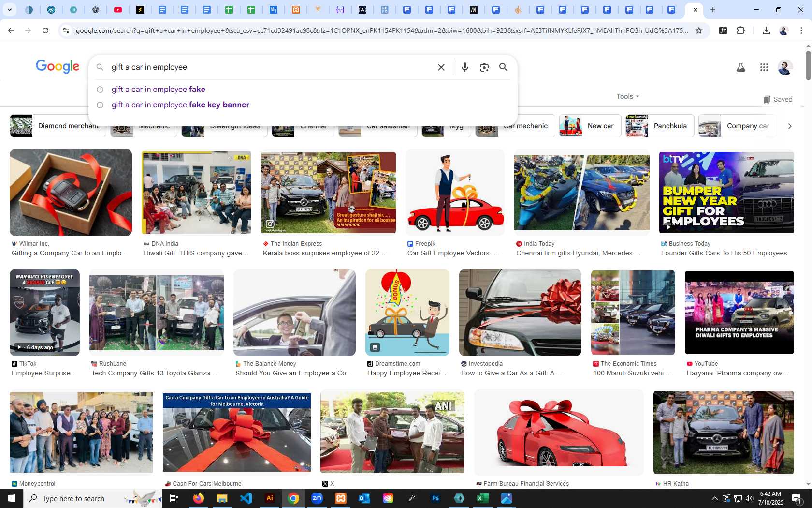Click 'Kerala boss surprises employee' title
Screen dimensions: 812x508
pyautogui.click(x=325, y=253)
